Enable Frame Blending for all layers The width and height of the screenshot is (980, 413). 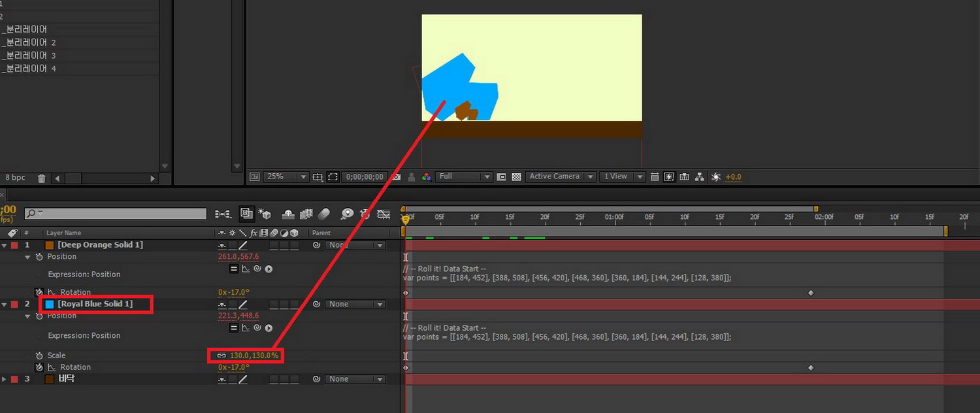point(306,214)
